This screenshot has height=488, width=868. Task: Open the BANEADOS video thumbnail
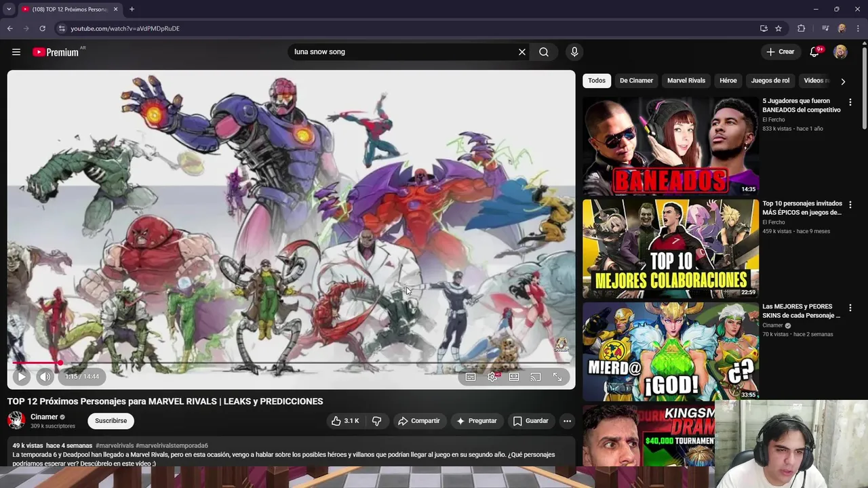pyautogui.click(x=671, y=146)
